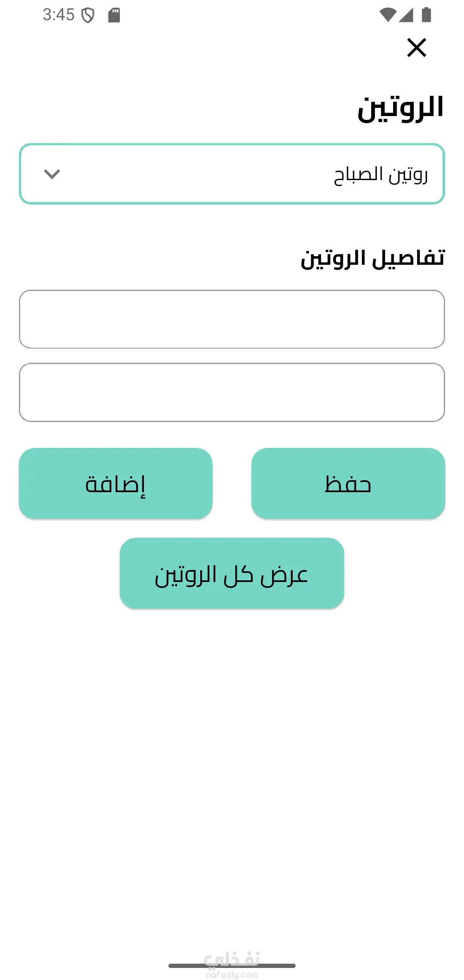Open عرض كل الروتين (show all routines)

tap(232, 573)
